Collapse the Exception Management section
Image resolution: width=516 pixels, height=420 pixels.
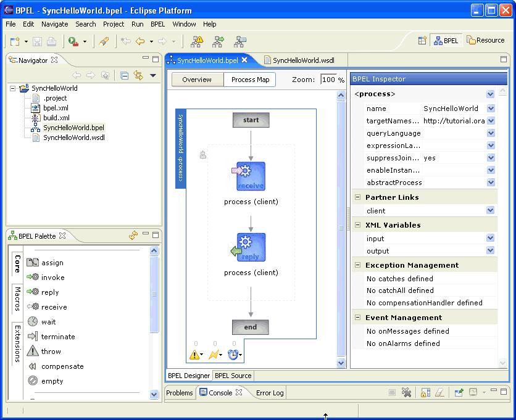coord(358,265)
